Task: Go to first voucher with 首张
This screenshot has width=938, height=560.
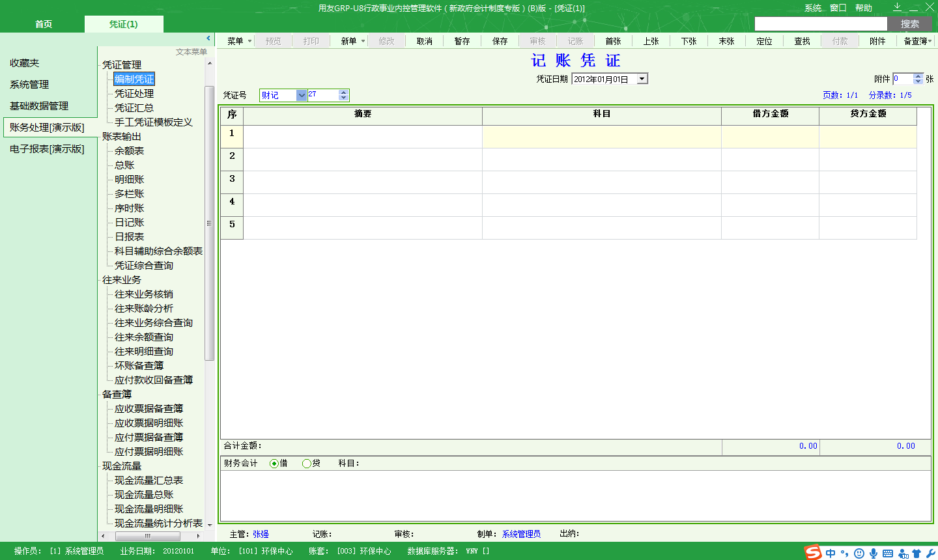Action: tap(613, 41)
